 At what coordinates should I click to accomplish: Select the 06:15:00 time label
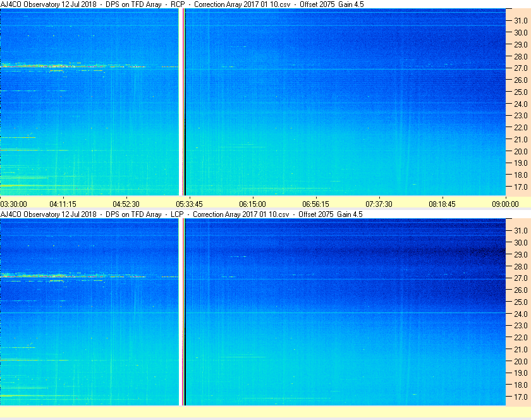click(253, 204)
